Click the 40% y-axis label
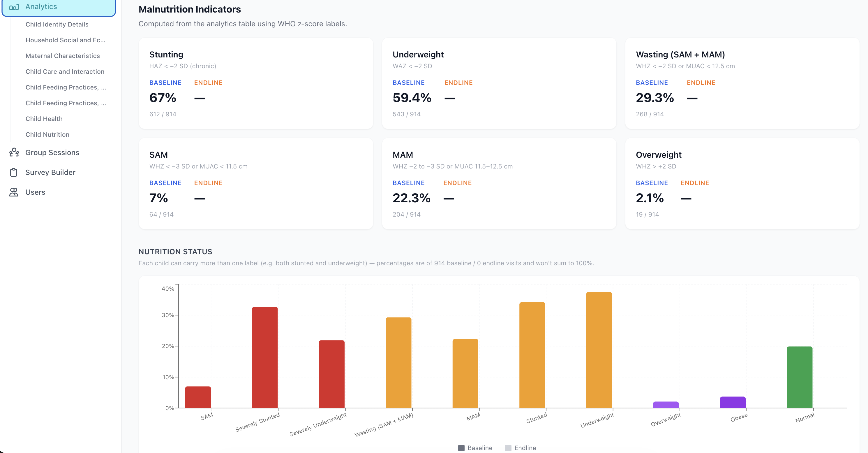The height and width of the screenshot is (453, 868). tap(167, 289)
